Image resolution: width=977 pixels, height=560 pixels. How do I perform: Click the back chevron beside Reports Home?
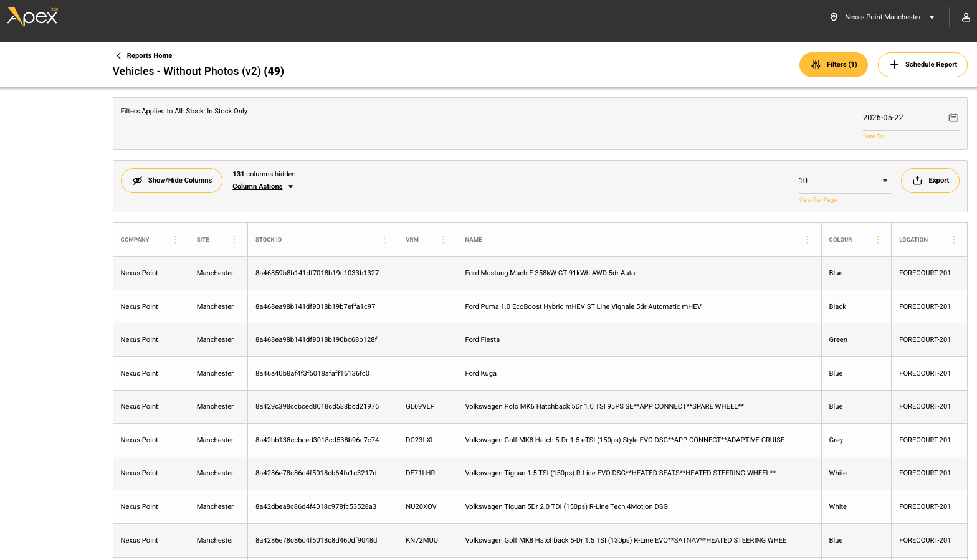(x=119, y=55)
